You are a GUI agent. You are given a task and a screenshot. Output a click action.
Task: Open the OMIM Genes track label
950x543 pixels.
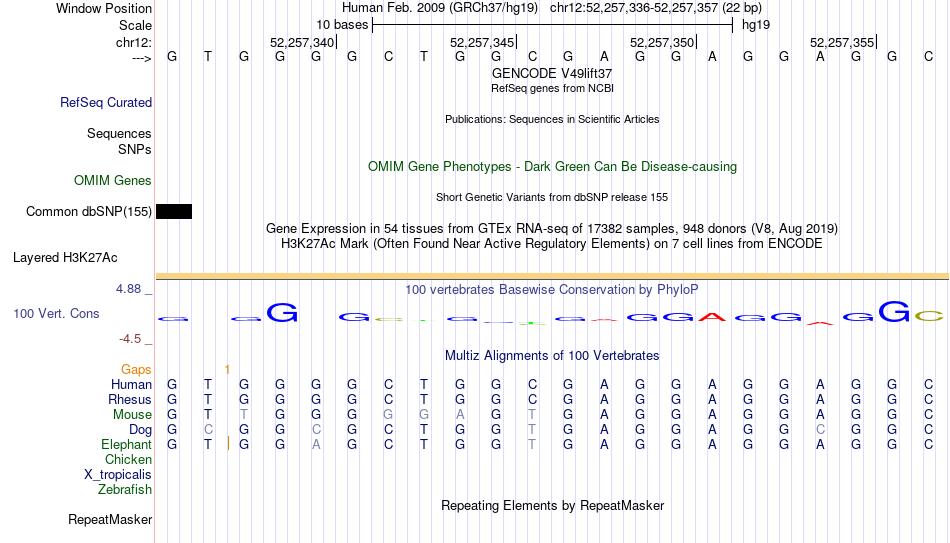pos(113,181)
